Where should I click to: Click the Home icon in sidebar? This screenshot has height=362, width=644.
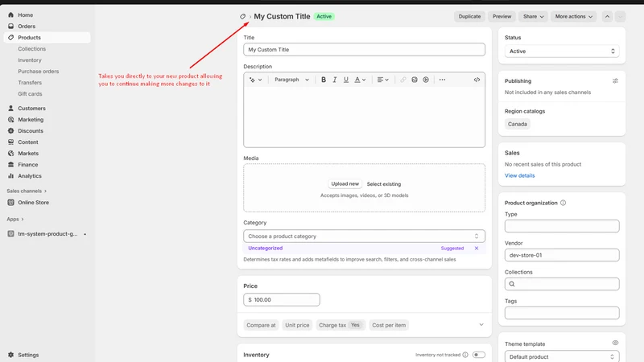pos(10,14)
